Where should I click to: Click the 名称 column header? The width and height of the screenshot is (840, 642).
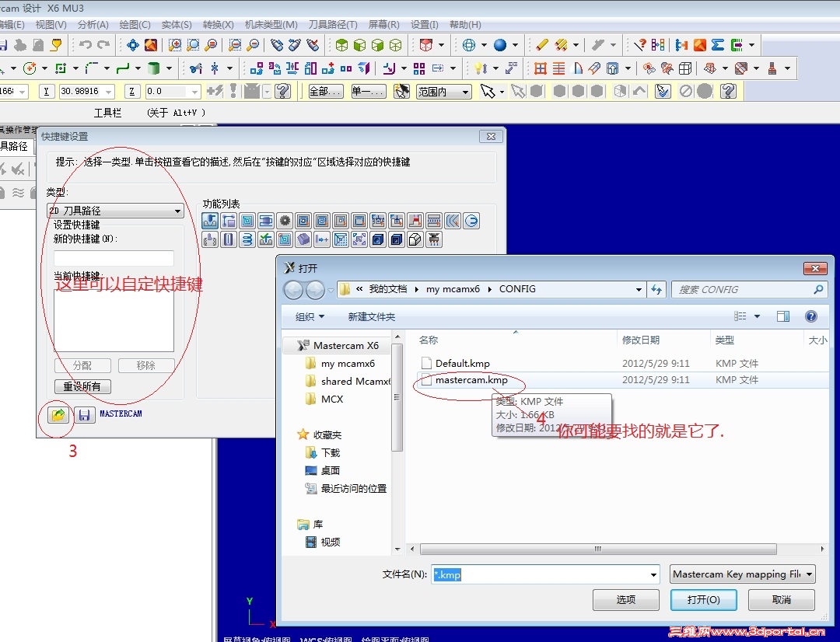click(x=429, y=340)
